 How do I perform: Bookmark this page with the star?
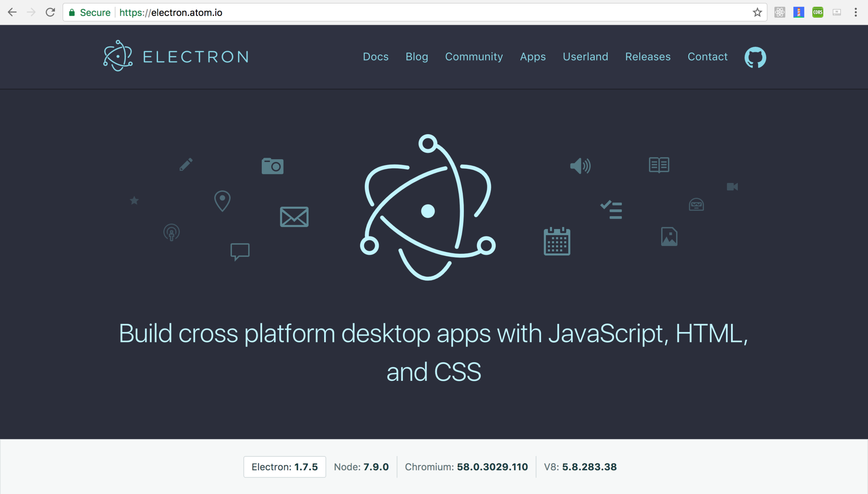(757, 12)
